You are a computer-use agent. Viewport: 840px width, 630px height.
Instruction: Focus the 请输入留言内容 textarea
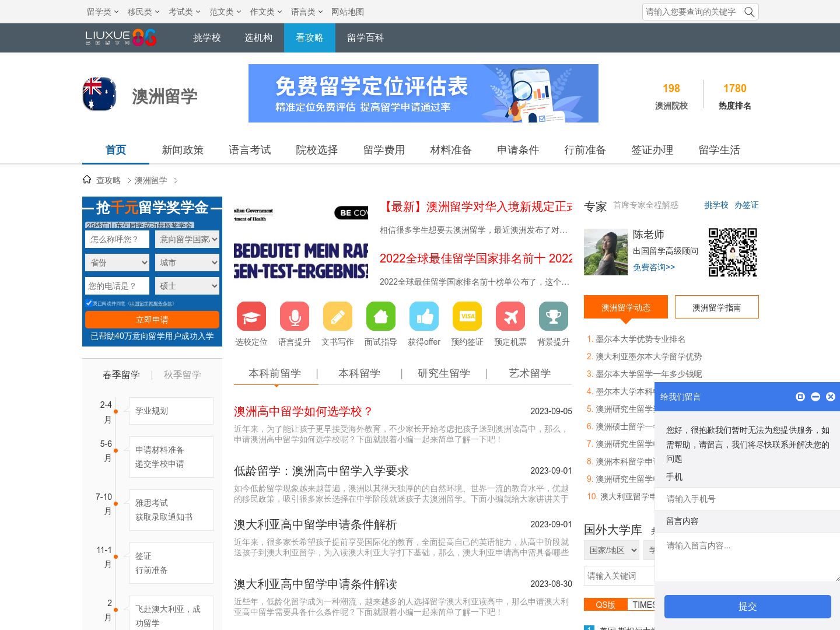748,557
